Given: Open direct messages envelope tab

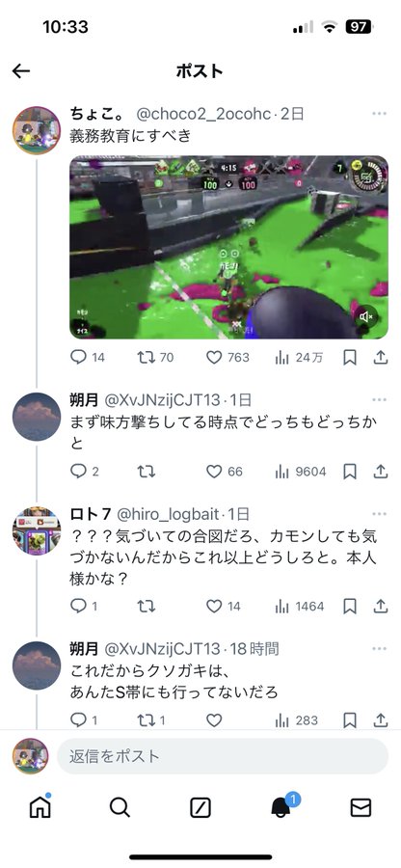Looking at the screenshot, I should click(x=361, y=808).
